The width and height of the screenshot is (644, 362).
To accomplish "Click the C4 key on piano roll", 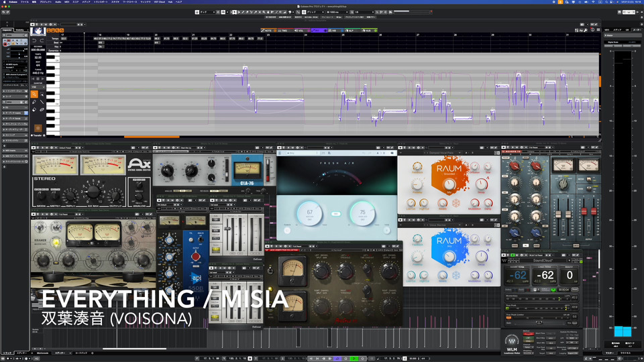I will point(52,104).
